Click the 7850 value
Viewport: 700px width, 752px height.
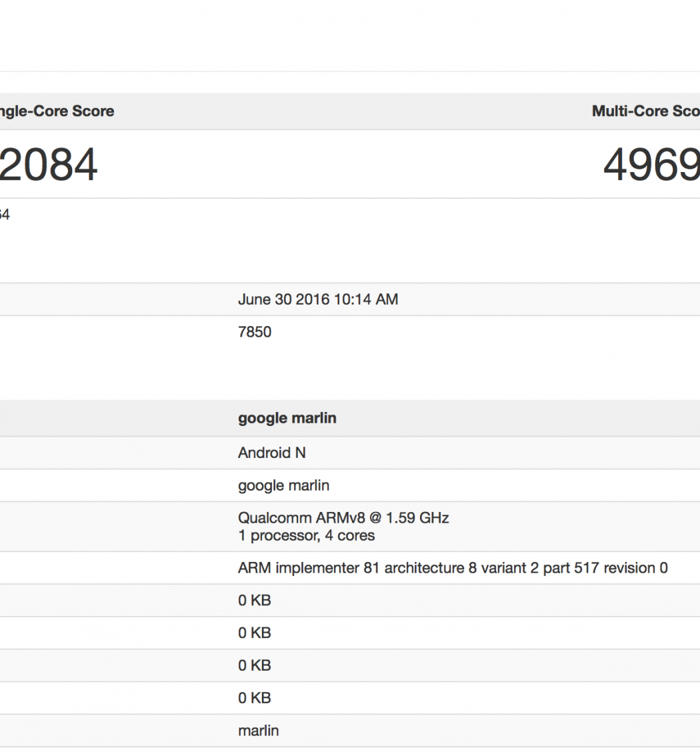tap(255, 332)
